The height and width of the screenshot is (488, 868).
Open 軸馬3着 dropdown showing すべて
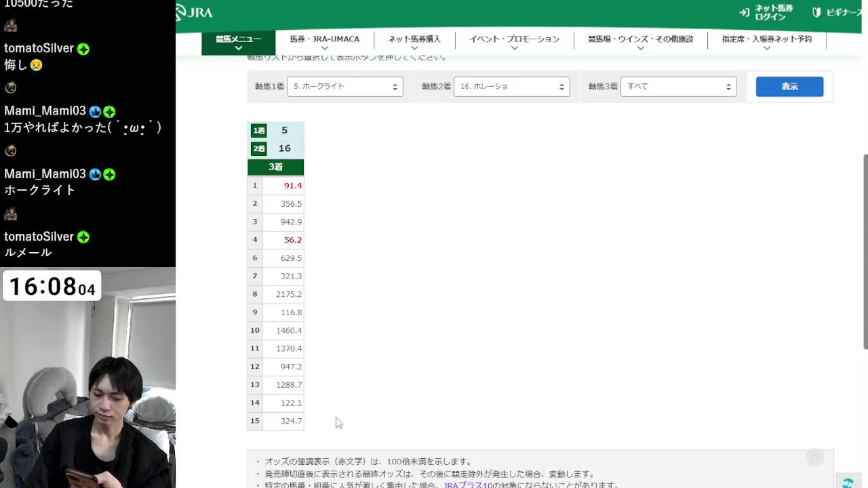(679, 87)
